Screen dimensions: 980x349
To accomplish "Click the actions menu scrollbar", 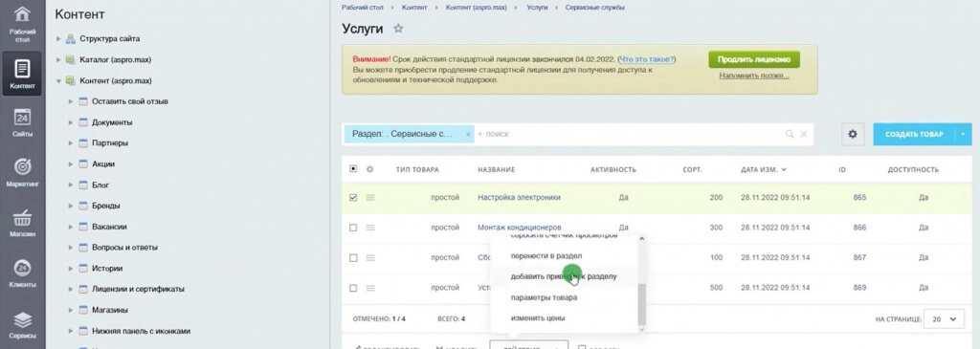I will pyautogui.click(x=641, y=304).
